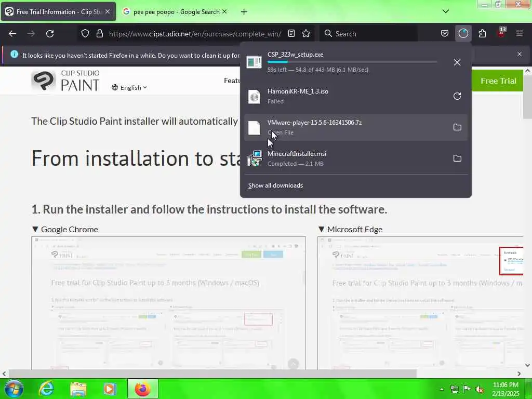Click the site security padlock icon
This screenshot has height=399, width=532.
click(x=99, y=34)
